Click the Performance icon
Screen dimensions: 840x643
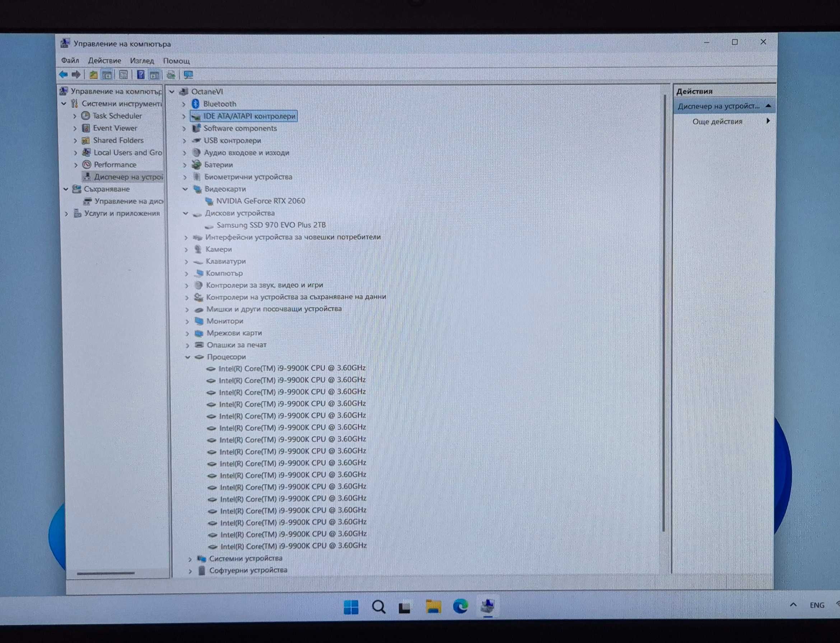coord(87,165)
